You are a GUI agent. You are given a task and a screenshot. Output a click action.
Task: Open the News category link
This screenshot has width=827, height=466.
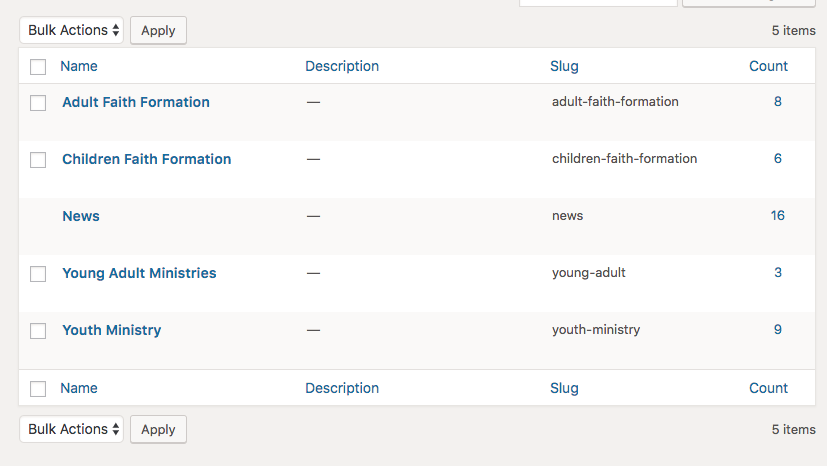tap(81, 216)
